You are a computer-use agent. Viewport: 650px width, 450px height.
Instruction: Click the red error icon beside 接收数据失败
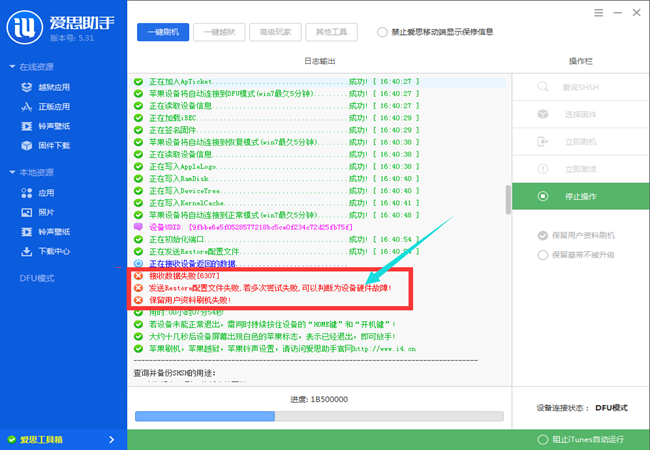click(x=138, y=276)
